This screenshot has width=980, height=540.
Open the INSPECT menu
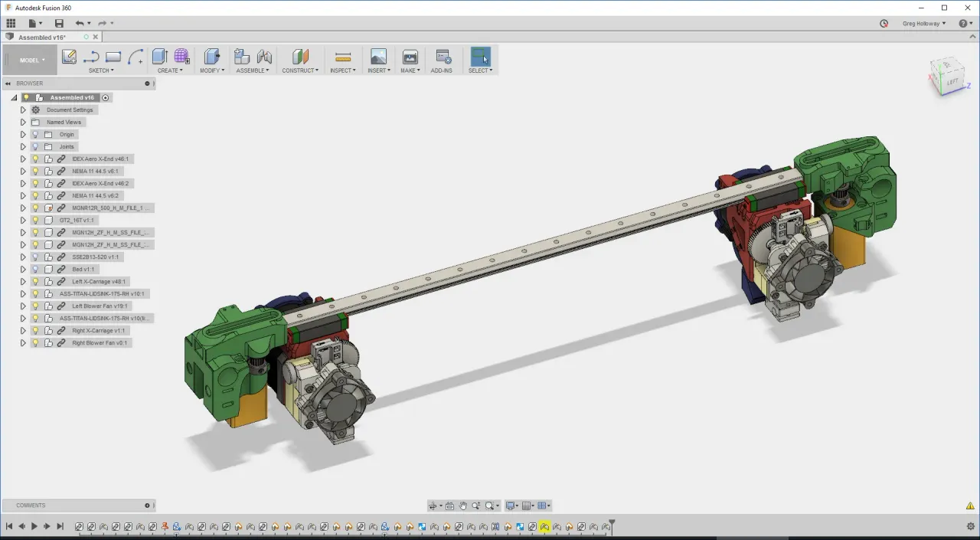coord(343,70)
